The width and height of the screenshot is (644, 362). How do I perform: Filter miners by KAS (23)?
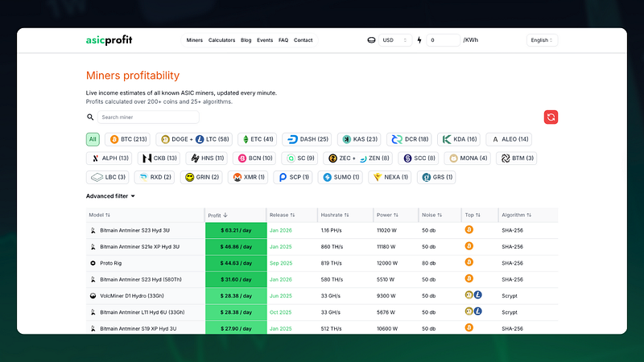[x=359, y=139]
